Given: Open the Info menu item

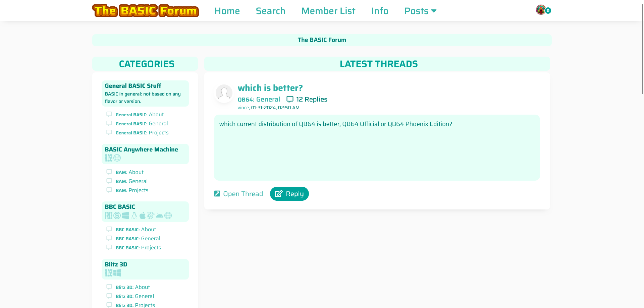Looking at the screenshot, I should pyautogui.click(x=380, y=11).
